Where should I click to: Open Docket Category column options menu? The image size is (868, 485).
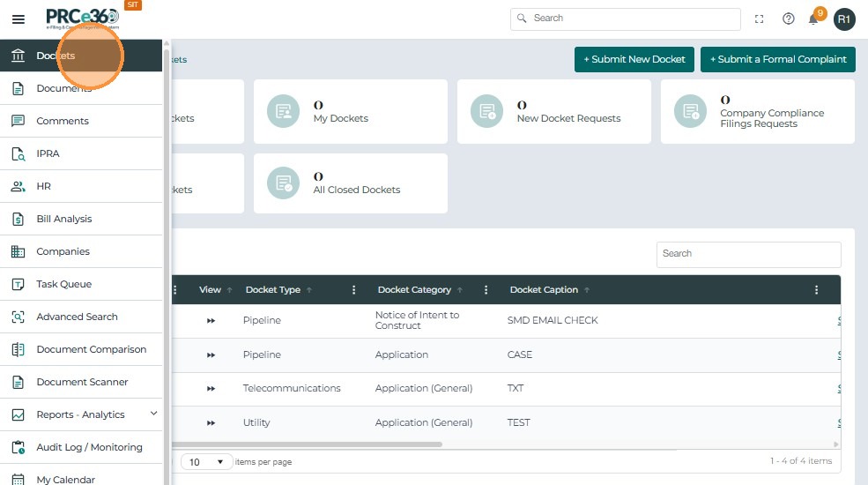(x=486, y=290)
